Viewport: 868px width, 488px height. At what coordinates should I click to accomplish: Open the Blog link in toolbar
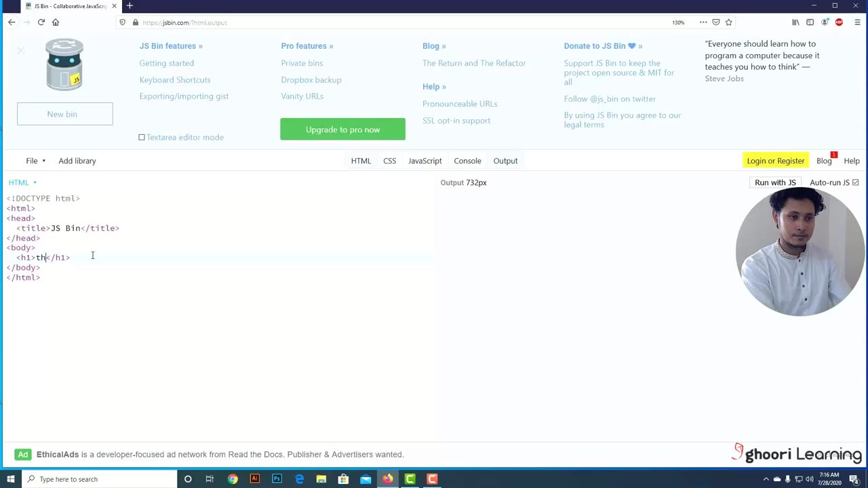pyautogui.click(x=824, y=161)
